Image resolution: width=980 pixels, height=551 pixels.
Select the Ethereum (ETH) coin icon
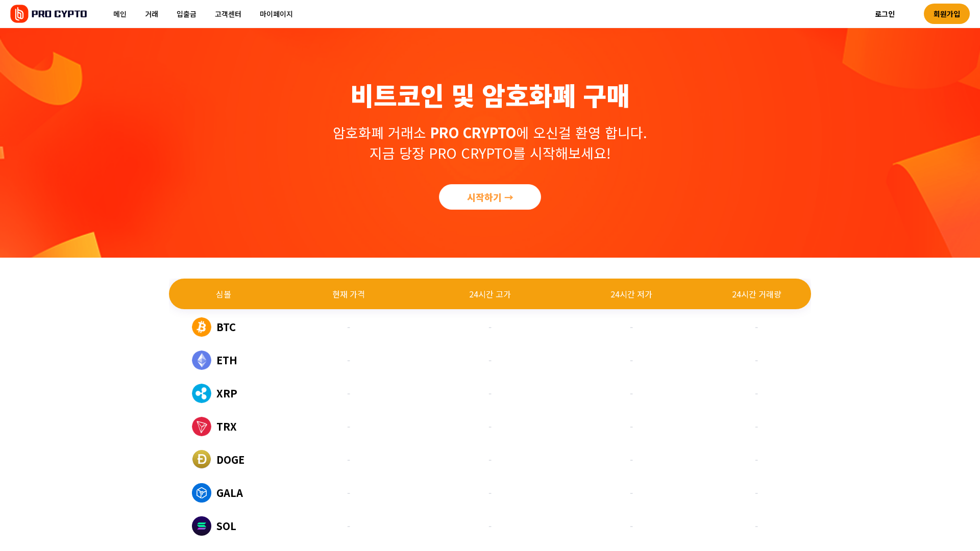pyautogui.click(x=201, y=360)
